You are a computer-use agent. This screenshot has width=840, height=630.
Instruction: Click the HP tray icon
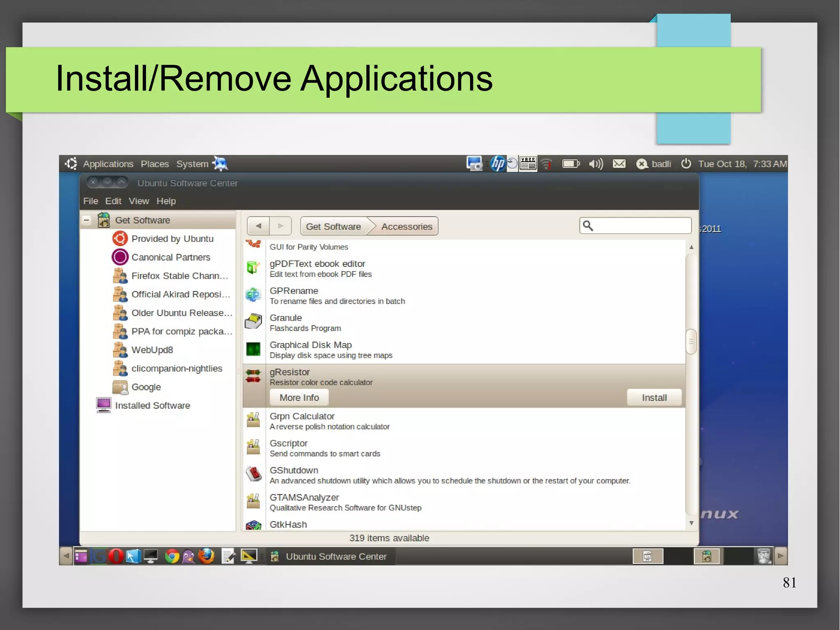[x=498, y=164]
